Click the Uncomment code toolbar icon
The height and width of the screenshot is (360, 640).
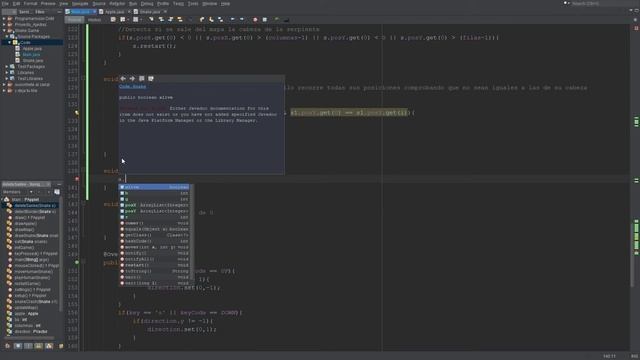click(286, 20)
